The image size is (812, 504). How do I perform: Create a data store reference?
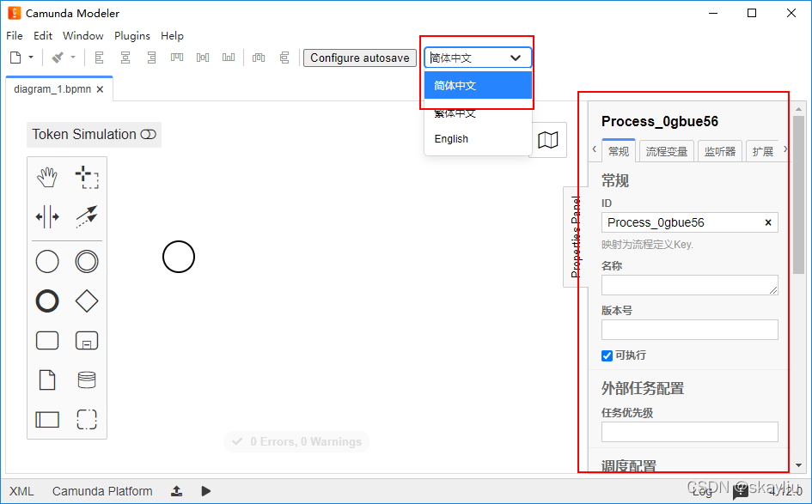[x=87, y=380]
